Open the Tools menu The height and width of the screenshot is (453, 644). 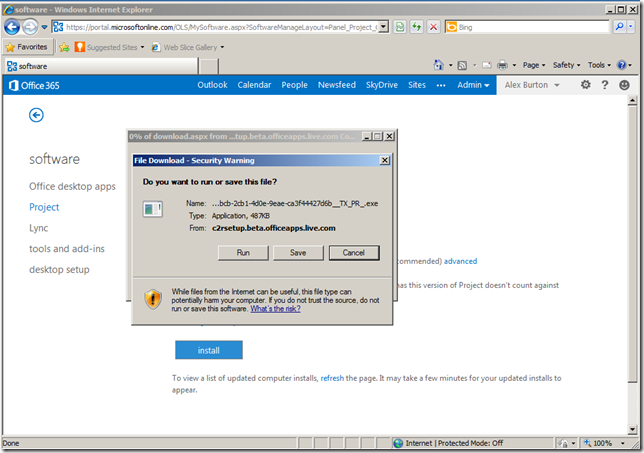[x=599, y=65]
